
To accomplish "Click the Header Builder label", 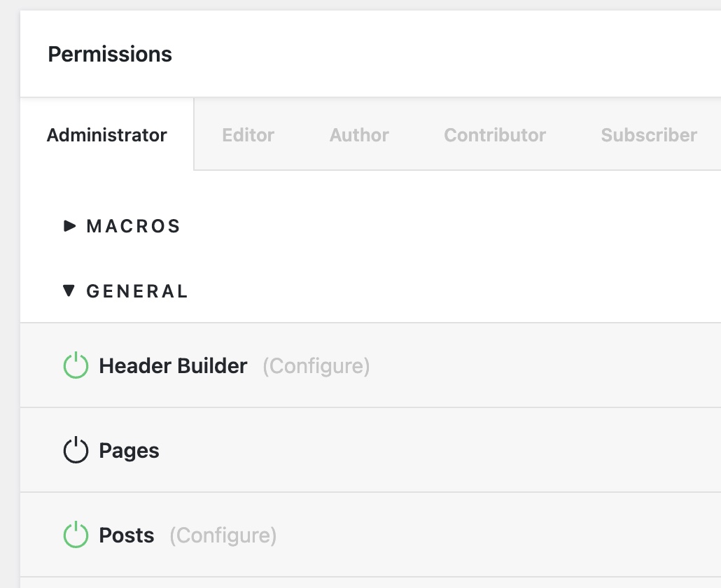I will [x=173, y=366].
